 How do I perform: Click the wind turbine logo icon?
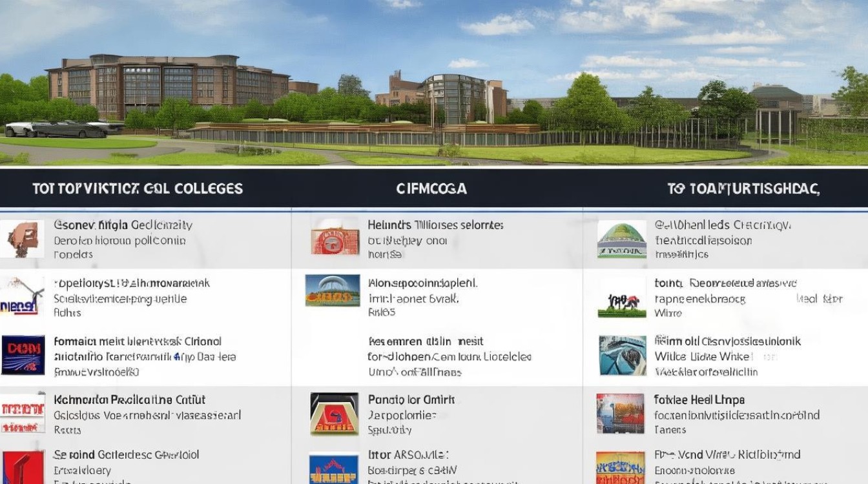(23, 297)
